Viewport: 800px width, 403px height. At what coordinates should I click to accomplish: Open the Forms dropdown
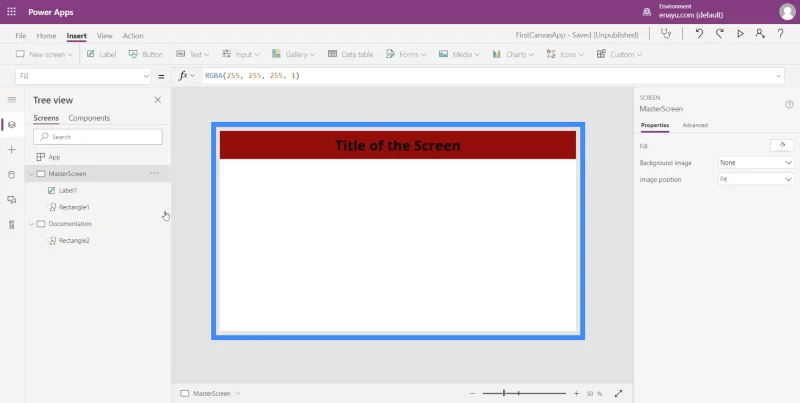pyautogui.click(x=406, y=54)
